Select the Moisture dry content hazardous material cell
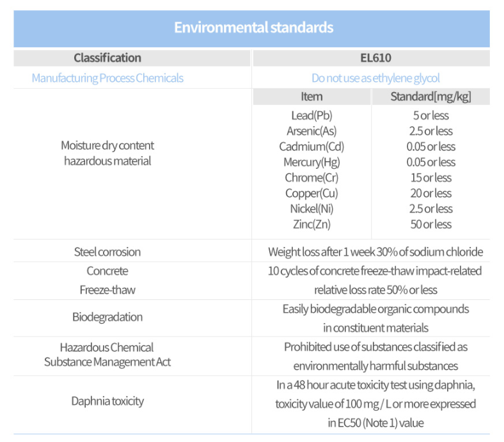Screen dimensions: 504x442 click(x=107, y=153)
